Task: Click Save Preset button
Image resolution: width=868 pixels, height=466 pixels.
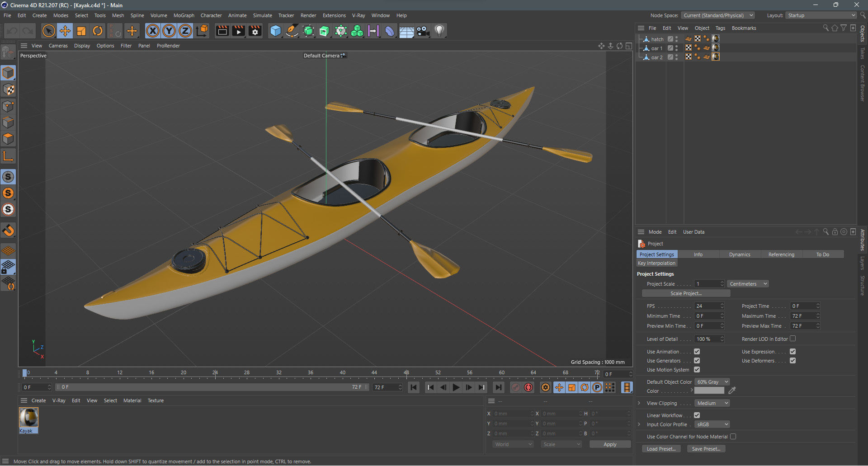Action: pos(706,449)
